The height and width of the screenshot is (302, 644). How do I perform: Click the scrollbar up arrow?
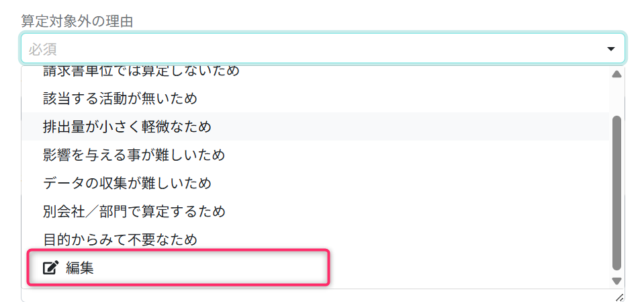click(x=616, y=73)
